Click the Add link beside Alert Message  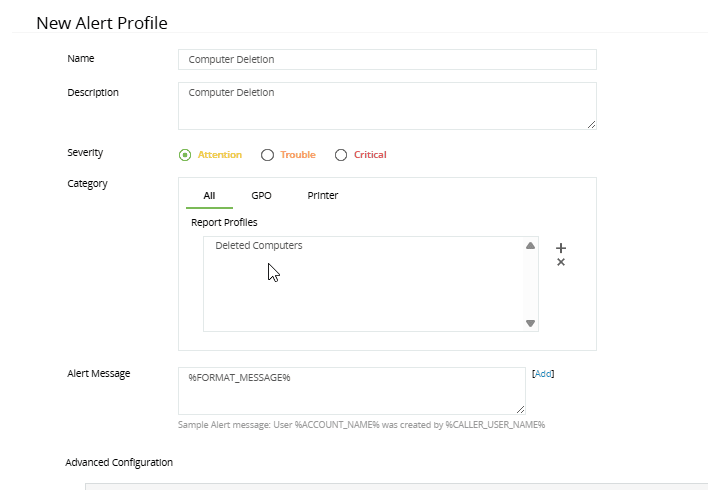pos(543,374)
